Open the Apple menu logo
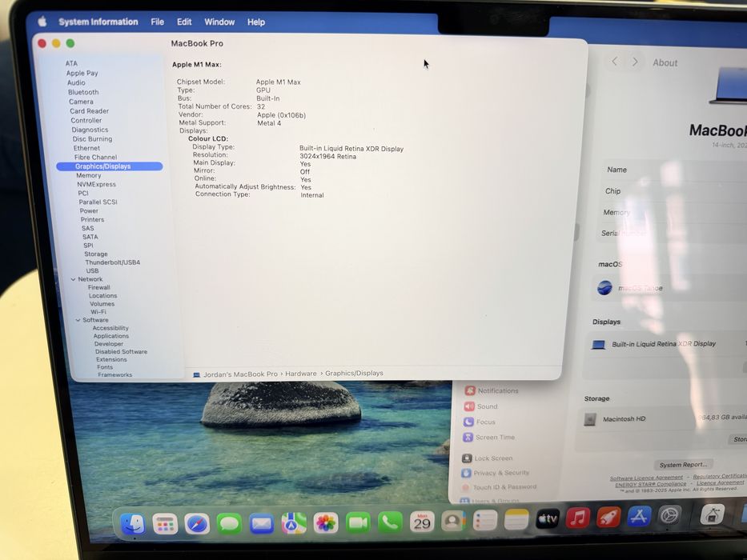The height and width of the screenshot is (560, 747). (x=42, y=22)
